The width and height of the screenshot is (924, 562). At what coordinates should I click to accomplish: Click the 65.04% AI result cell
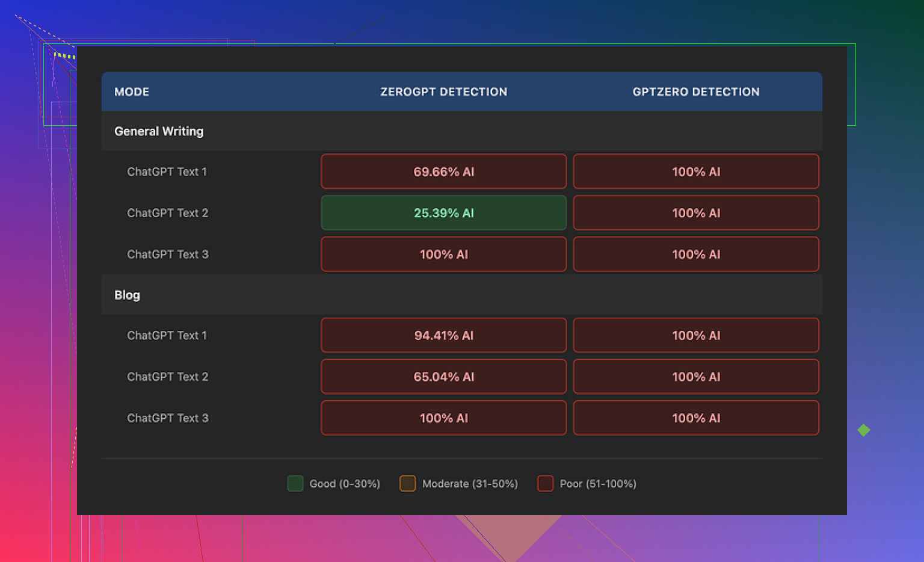click(x=443, y=377)
